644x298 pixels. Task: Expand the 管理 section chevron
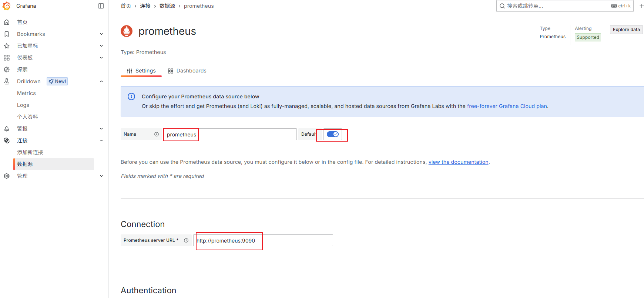[101, 176]
